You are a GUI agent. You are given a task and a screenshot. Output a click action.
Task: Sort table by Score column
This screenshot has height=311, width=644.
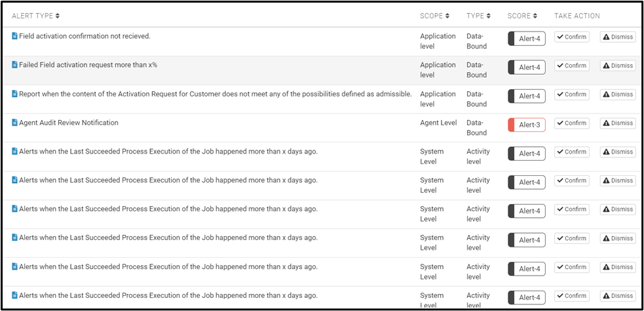[522, 16]
